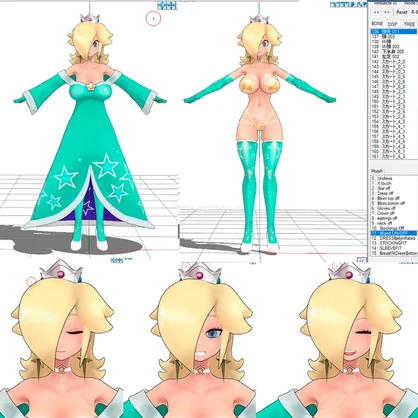Viewport: 418px width, 418px height.
Task: Select bone row 139 ending in 003
Action: (x=394, y=47)
